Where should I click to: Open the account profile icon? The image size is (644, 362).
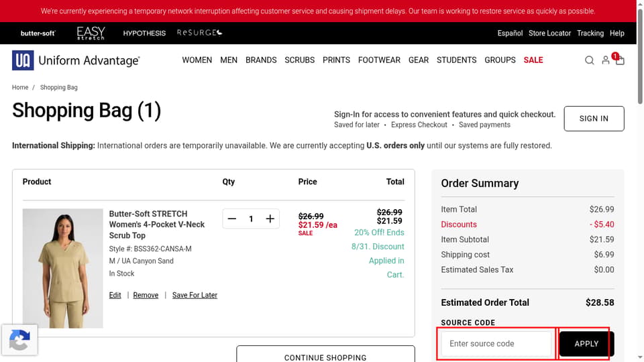(x=605, y=60)
